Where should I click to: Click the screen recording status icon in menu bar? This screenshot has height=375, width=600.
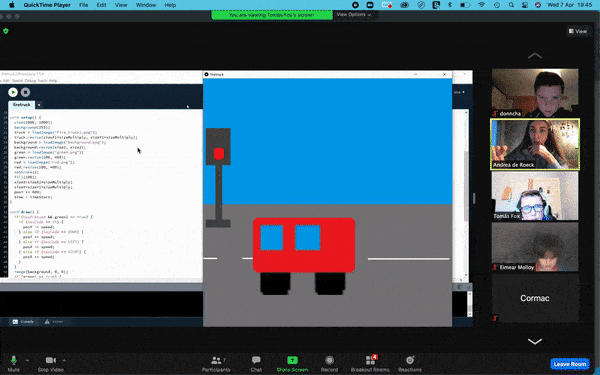pos(355,5)
